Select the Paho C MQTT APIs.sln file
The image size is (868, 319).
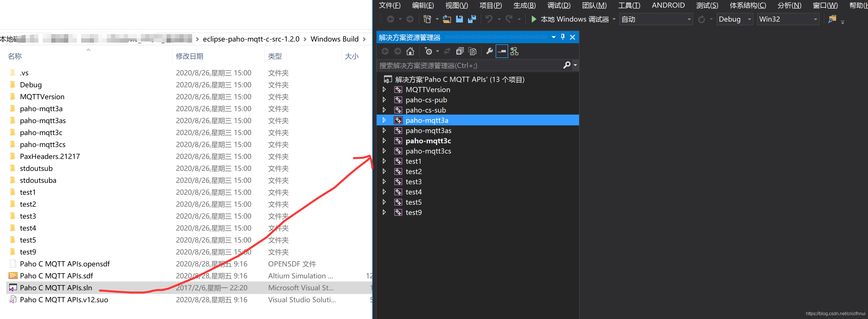(56, 288)
